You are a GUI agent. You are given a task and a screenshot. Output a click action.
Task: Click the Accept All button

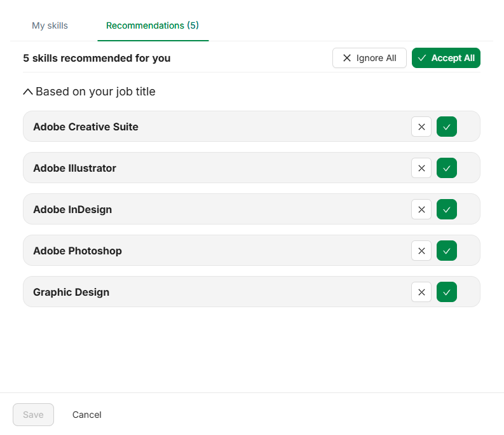tap(446, 58)
